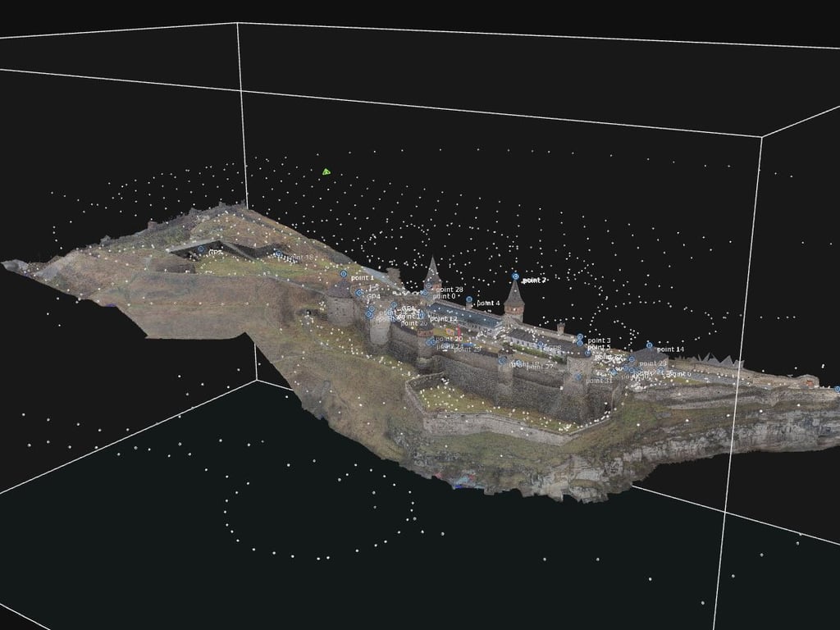Click the GP4 control point marker
Image resolution: width=840 pixels, height=630 pixels.
[x=358, y=293]
